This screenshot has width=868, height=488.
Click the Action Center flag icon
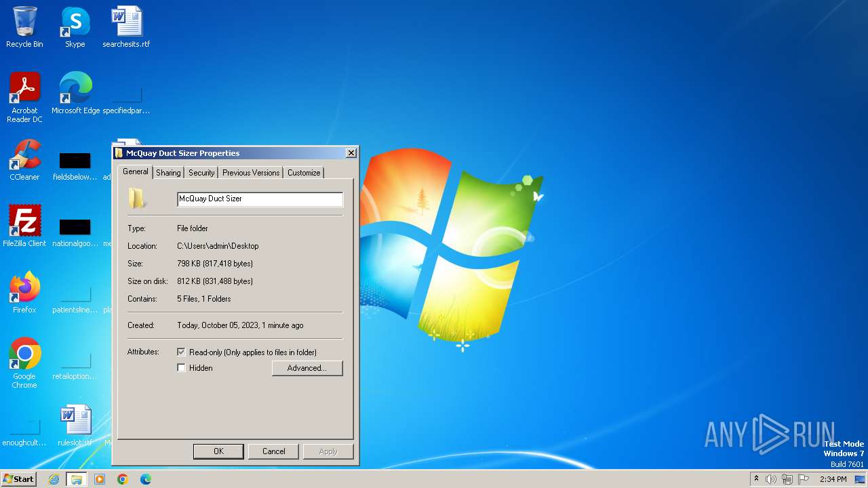pyautogui.click(x=804, y=479)
